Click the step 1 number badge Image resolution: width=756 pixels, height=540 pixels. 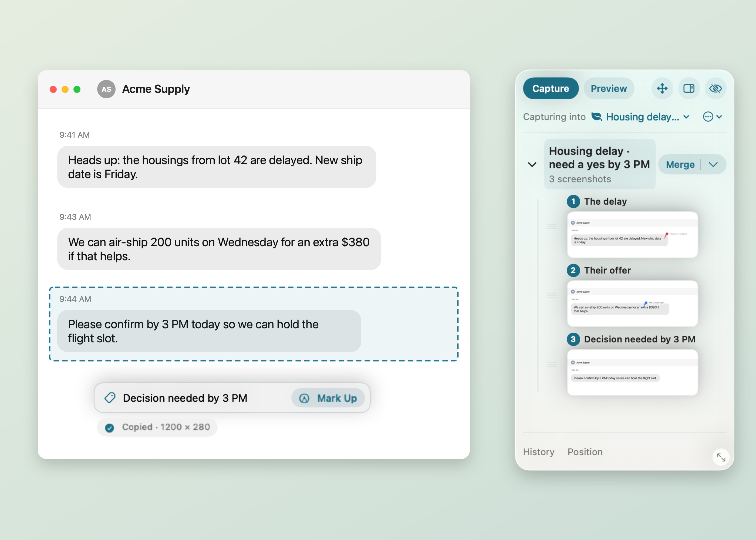(573, 201)
